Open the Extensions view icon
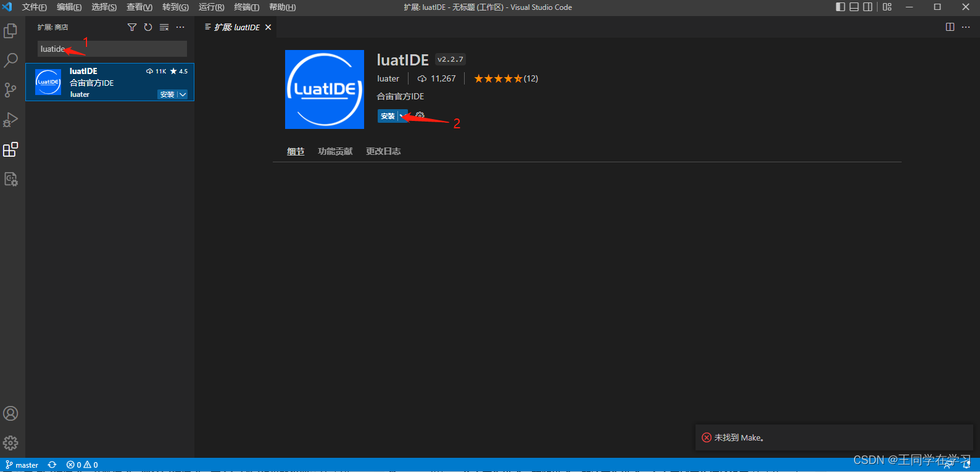This screenshot has width=980, height=472. click(x=10, y=149)
